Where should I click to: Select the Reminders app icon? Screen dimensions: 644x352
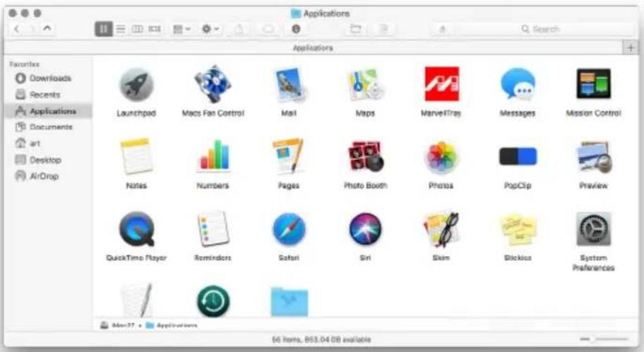click(x=213, y=228)
